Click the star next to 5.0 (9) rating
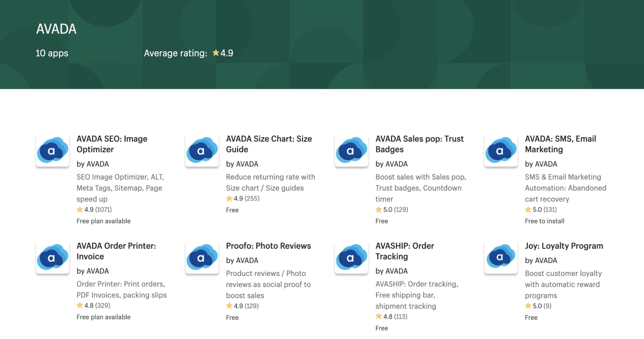This screenshot has width=644, height=339. coord(528,305)
